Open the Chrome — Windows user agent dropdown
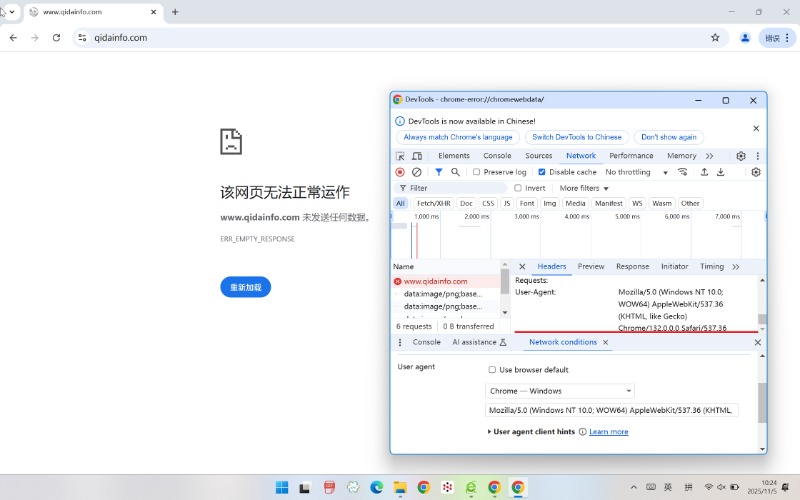Image resolution: width=800 pixels, height=500 pixels. coord(559,391)
